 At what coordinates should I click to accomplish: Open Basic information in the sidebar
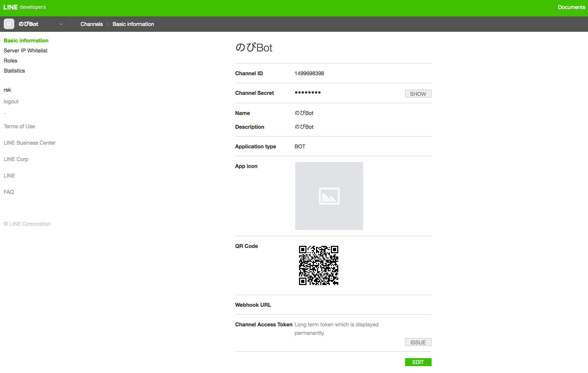pos(26,41)
